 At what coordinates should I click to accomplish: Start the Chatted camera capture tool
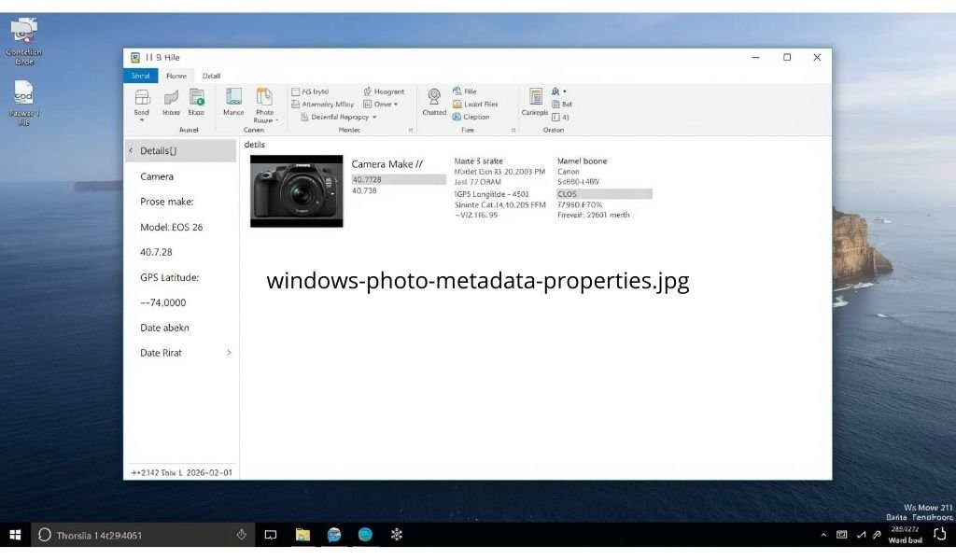point(433,101)
